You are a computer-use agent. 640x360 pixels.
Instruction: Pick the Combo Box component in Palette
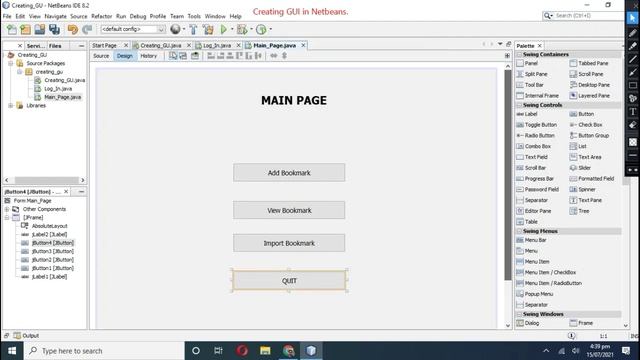pos(533,146)
